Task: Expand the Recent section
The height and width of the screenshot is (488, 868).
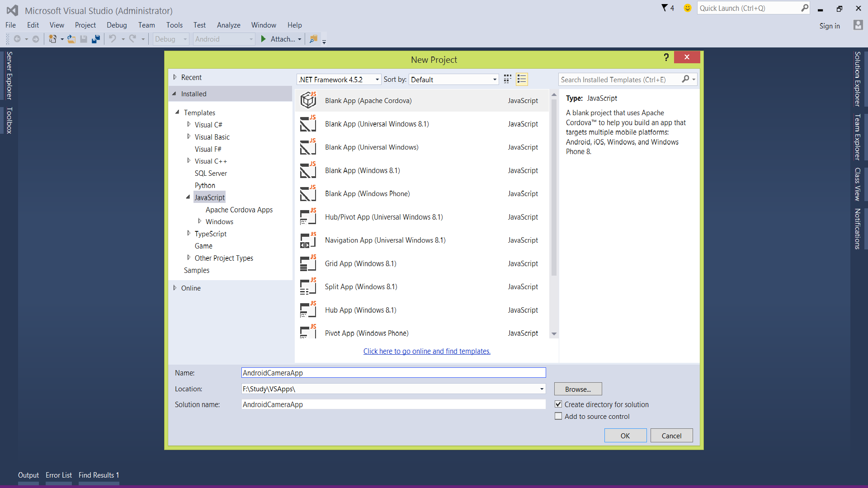Action: point(175,77)
